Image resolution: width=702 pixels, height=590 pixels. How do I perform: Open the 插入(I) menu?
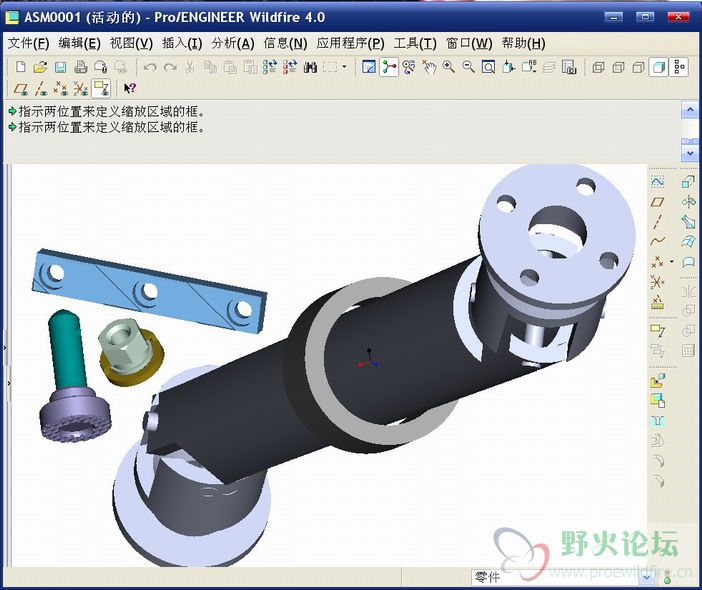coord(182,43)
